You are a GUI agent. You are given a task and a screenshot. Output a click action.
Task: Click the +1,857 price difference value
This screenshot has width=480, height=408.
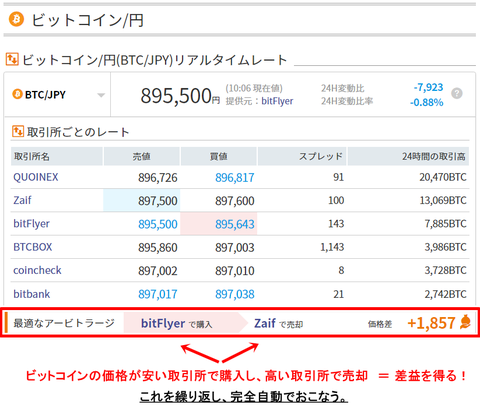point(431,323)
